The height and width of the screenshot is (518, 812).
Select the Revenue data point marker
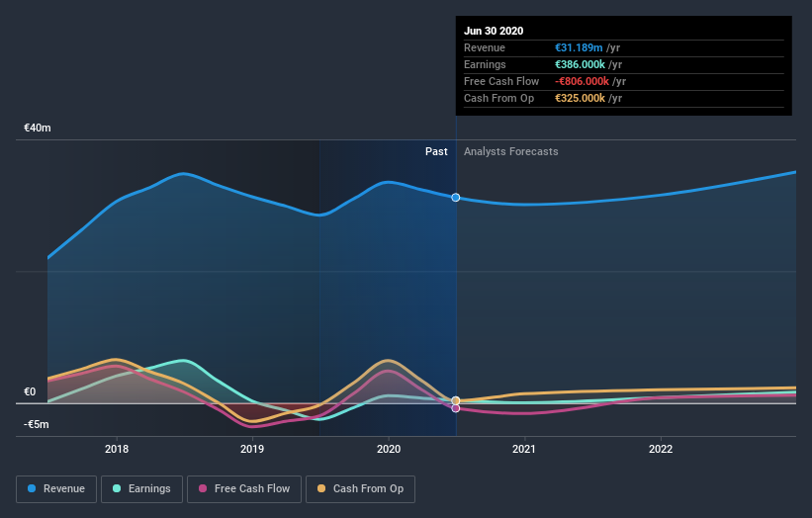456,198
